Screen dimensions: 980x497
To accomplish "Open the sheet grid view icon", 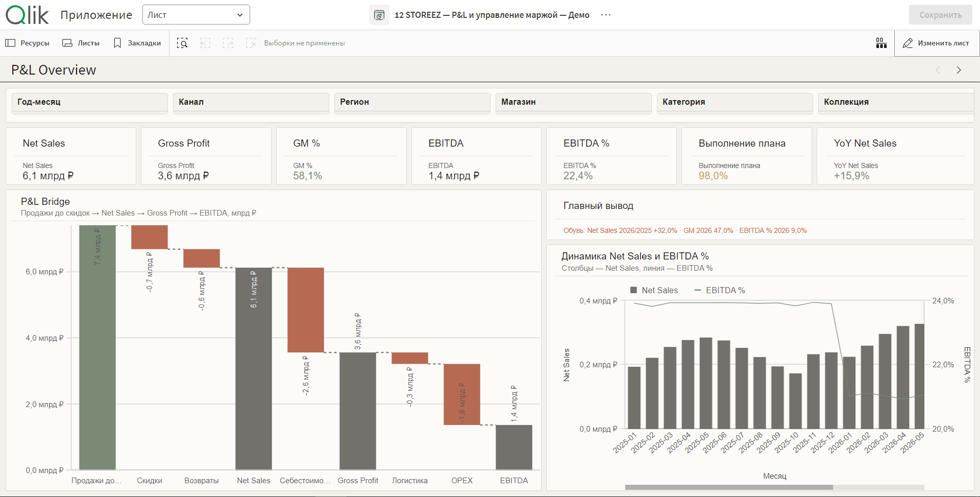I will [x=881, y=43].
